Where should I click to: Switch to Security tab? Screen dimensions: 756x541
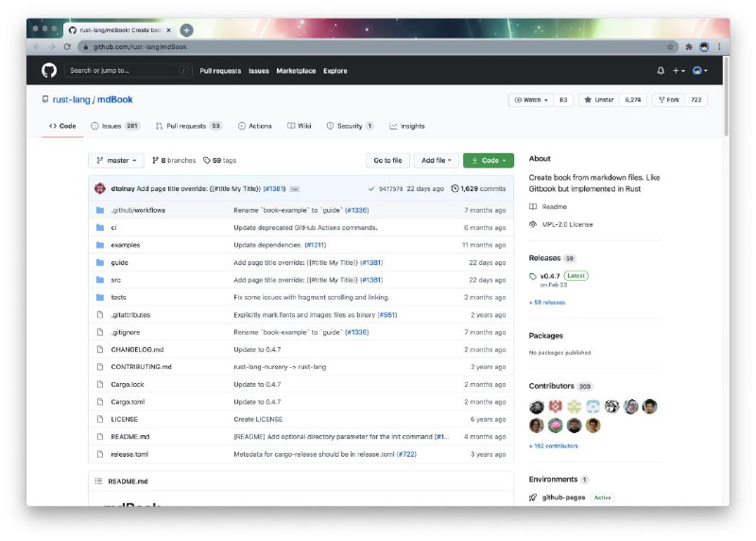(x=350, y=126)
